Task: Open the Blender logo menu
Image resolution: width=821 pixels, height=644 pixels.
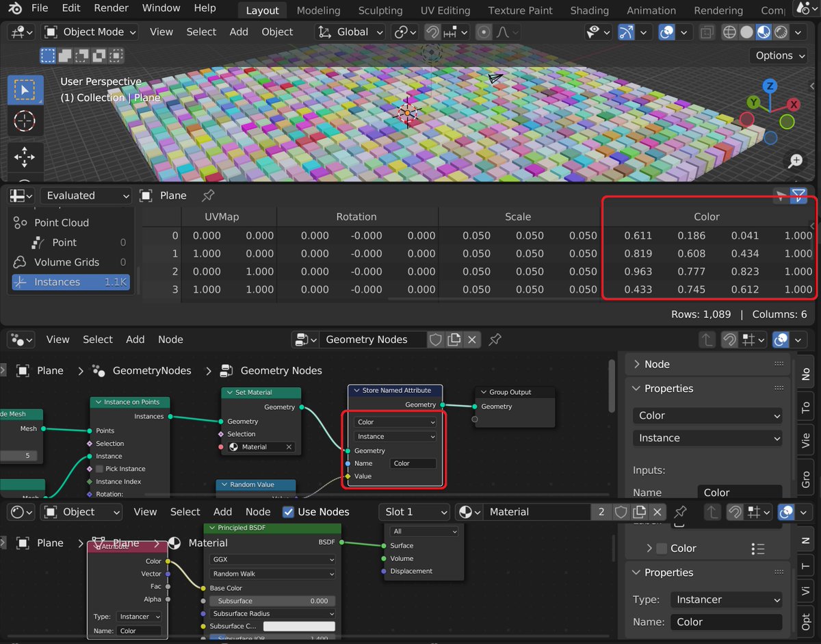Action: 14,8
